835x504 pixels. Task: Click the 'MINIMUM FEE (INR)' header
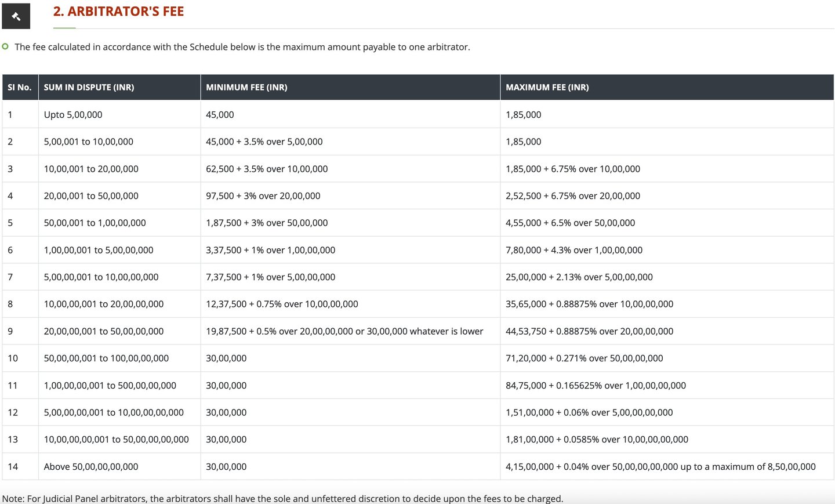pyautogui.click(x=350, y=87)
